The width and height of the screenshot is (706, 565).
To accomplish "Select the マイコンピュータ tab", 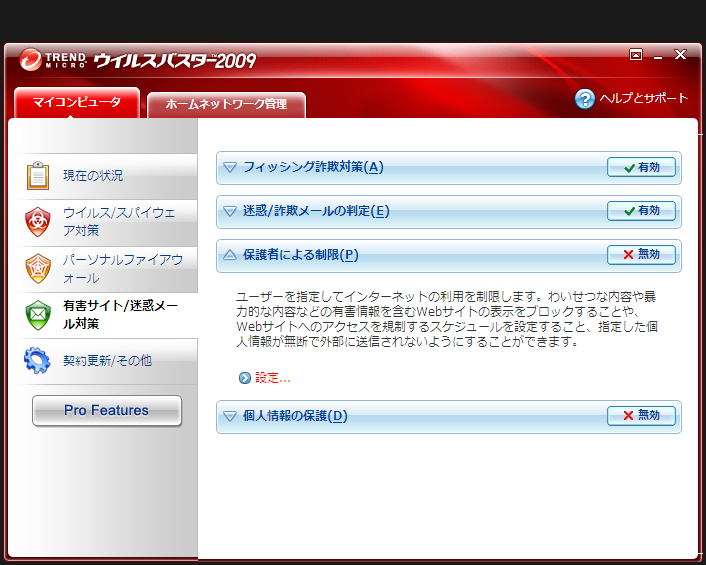I will click(x=77, y=103).
